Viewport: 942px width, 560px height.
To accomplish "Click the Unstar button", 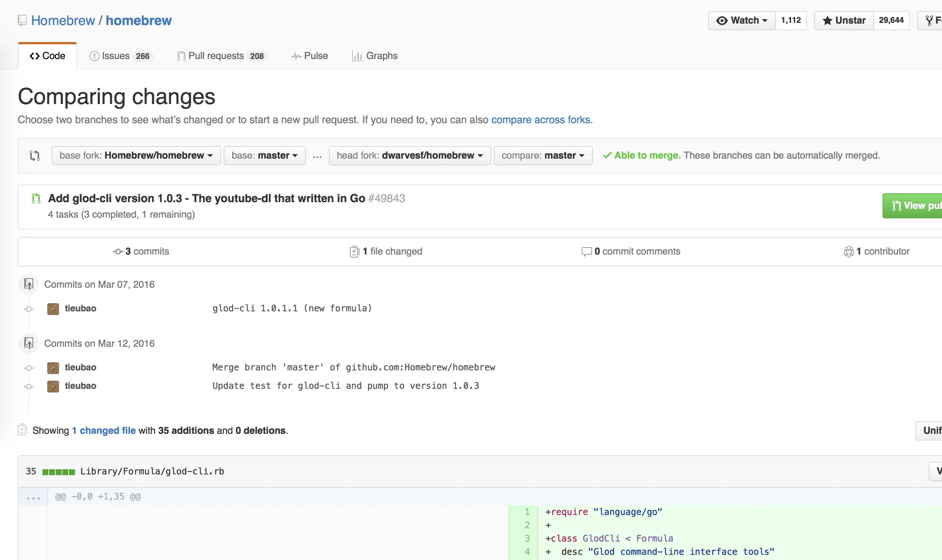I will point(844,21).
